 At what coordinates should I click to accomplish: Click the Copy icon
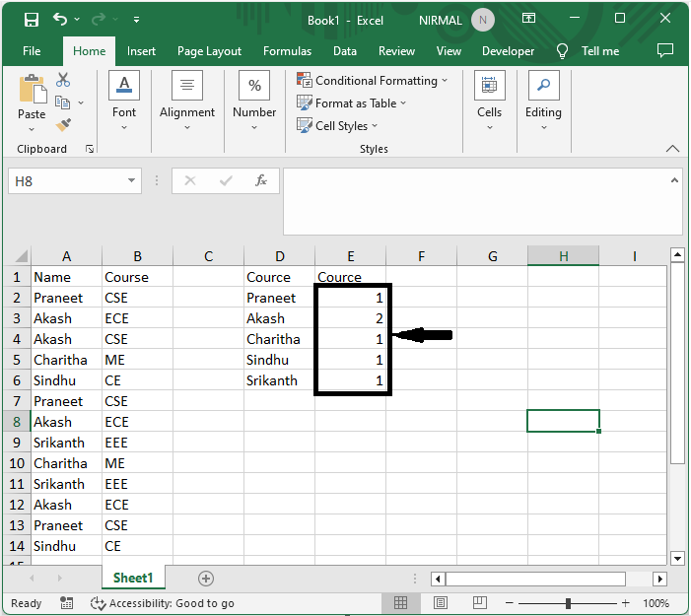pos(62,103)
